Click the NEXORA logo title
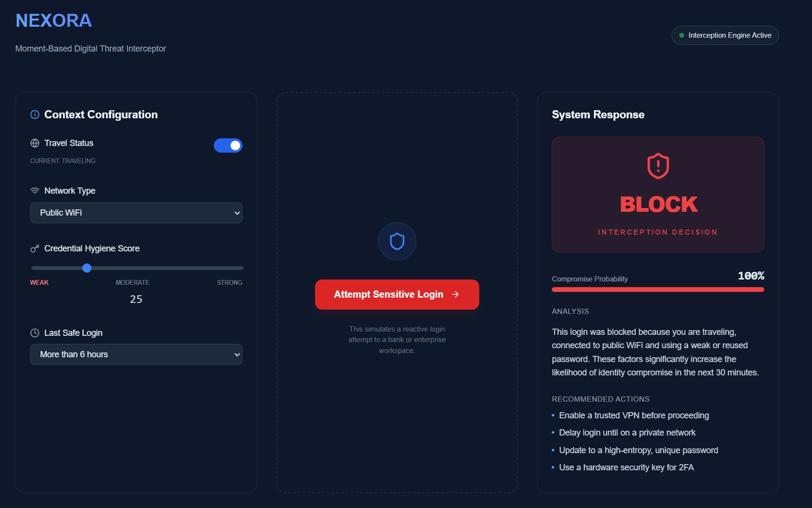The image size is (812, 508). 53,21
